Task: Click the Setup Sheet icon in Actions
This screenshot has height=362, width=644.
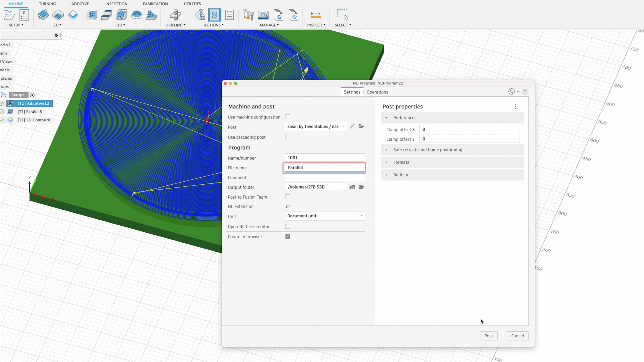Action: (x=229, y=15)
